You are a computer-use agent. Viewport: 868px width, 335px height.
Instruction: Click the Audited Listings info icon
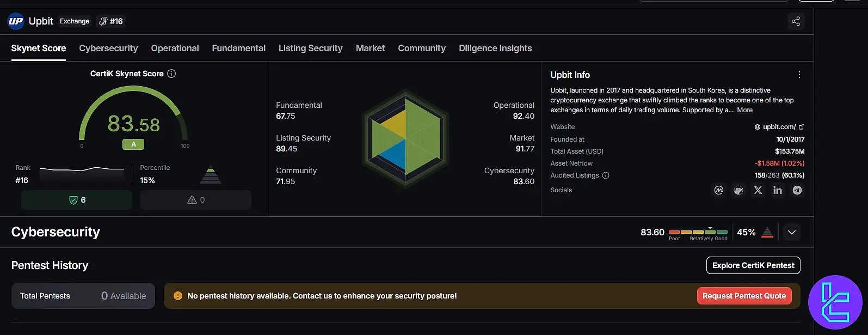coord(606,175)
